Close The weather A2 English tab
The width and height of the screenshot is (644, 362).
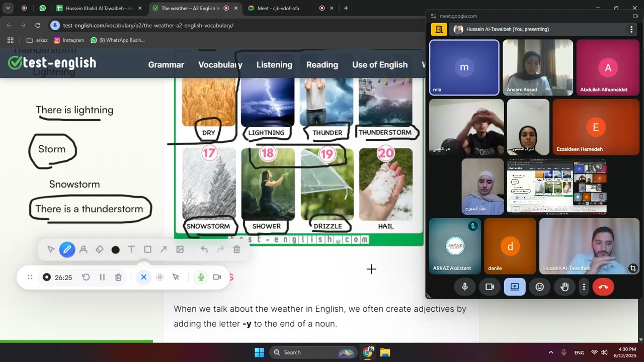click(x=236, y=8)
